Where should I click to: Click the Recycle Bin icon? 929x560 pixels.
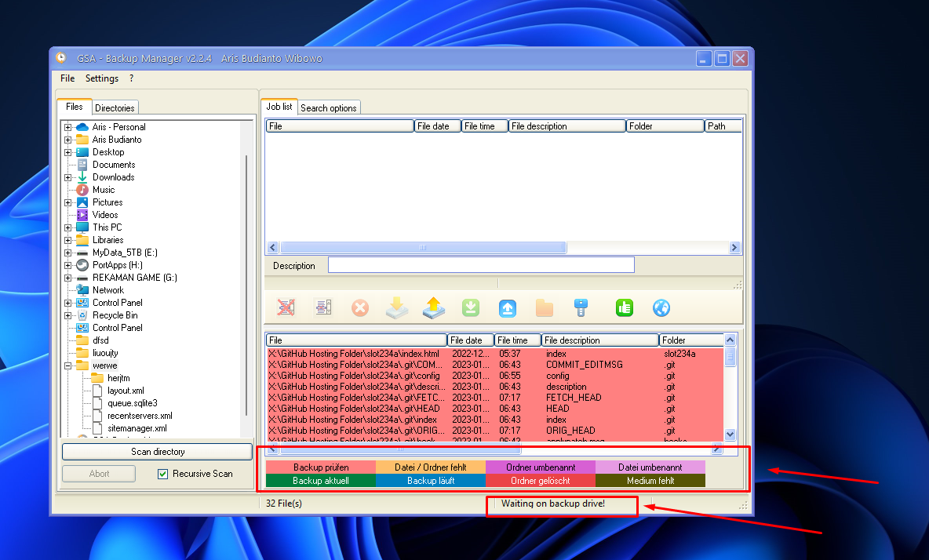pyautogui.click(x=82, y=315)
